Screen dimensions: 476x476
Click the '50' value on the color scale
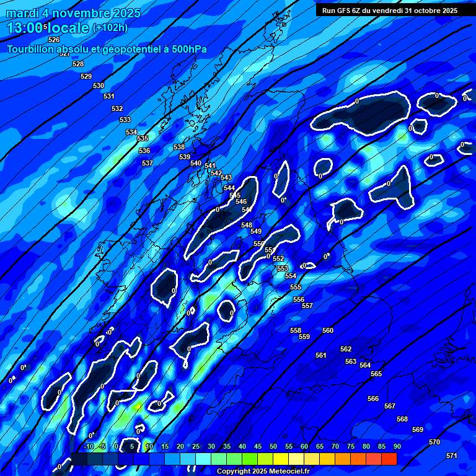273,446
